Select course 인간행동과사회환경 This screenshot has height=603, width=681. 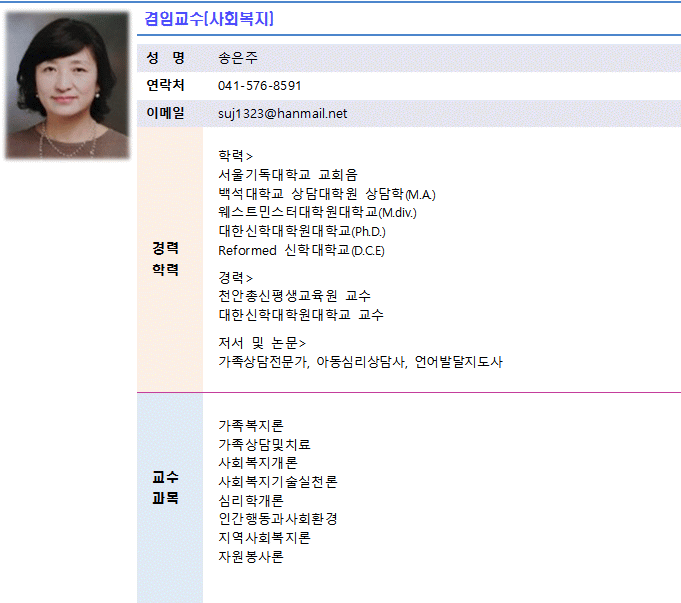[278, 519]
